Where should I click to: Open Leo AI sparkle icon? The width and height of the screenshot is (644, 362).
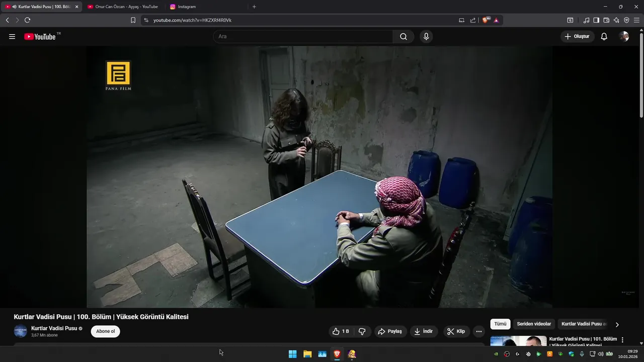616,20
